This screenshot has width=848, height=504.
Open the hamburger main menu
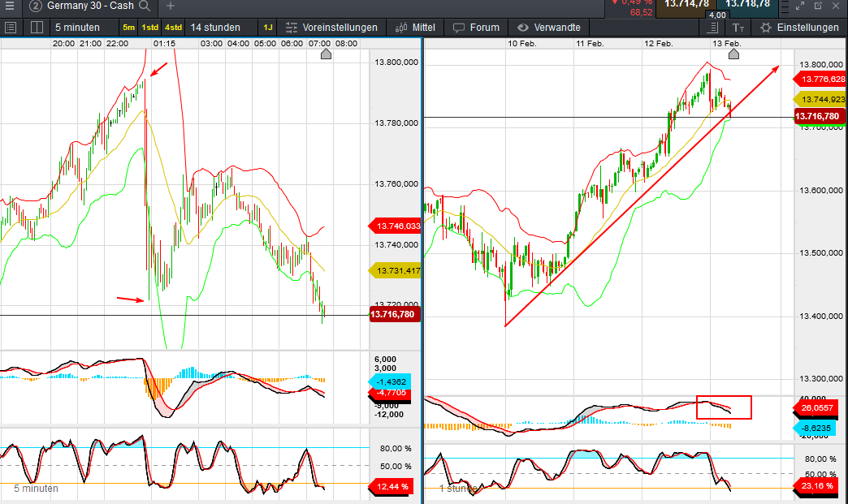click(x=10, y=6)
